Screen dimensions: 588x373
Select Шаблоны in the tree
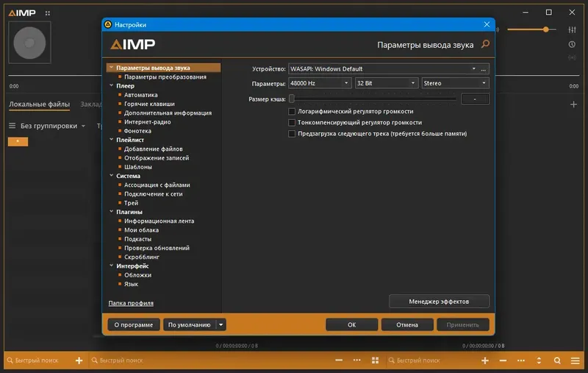tap(138, 167)
